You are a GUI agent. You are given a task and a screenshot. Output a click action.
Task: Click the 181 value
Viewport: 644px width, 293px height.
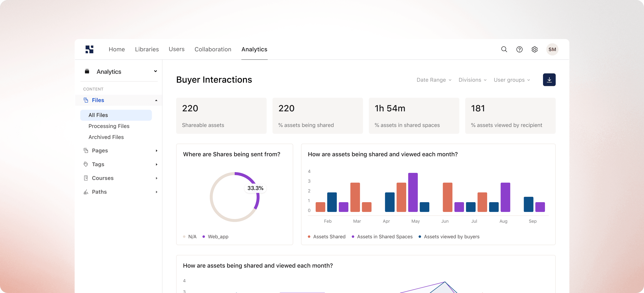[478, 108]
